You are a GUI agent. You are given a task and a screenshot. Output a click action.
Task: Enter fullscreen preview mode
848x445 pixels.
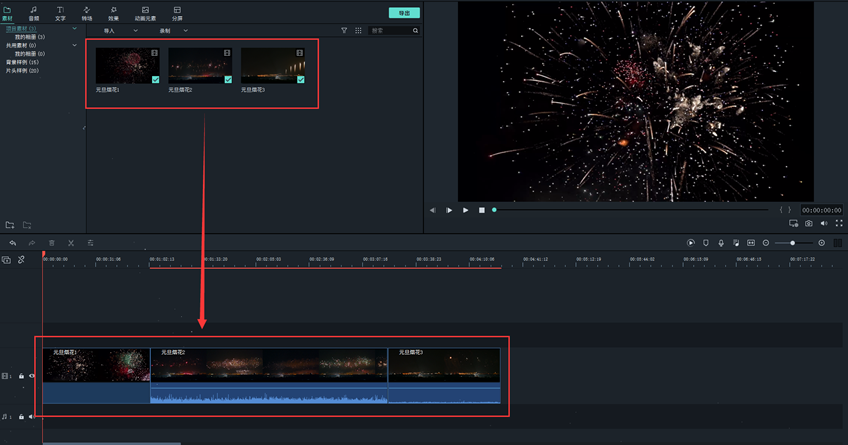click(x=839, y=224)
